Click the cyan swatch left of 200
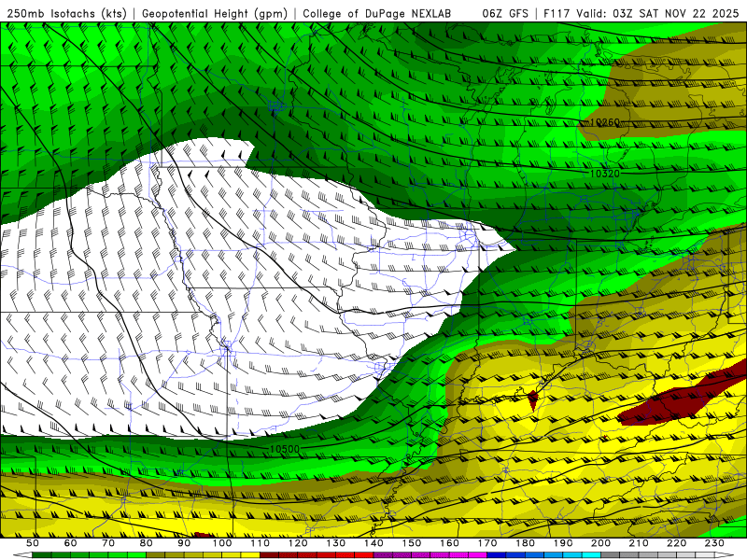This screenshot has width=747, height=560. tap(591, 555)
